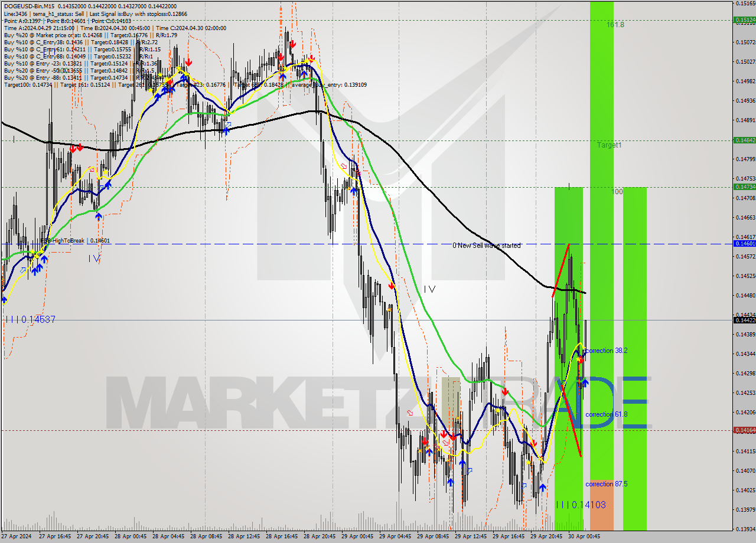The image size is (756, 543).
Task: Click the black 0.14422 current price tag
Action: click(744, 320)
